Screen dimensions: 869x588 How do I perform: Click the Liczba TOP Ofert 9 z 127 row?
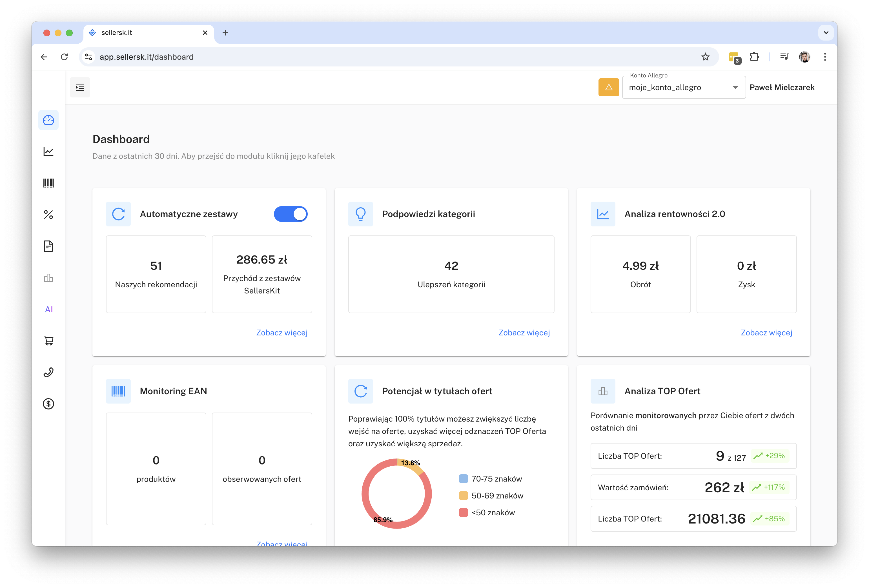(x=693, y=456)
